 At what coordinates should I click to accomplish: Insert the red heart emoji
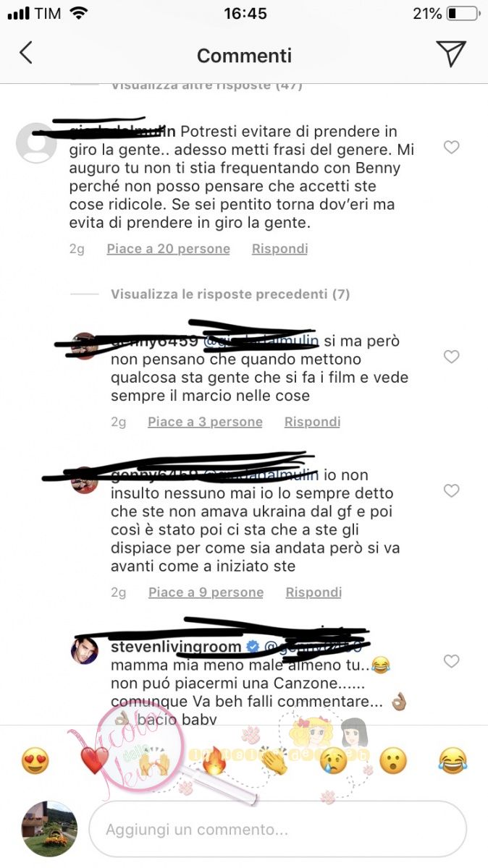coord(95,761)
